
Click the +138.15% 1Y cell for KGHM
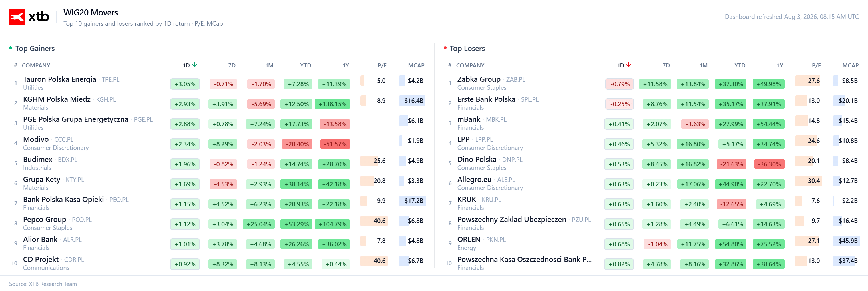coord(332,104)
